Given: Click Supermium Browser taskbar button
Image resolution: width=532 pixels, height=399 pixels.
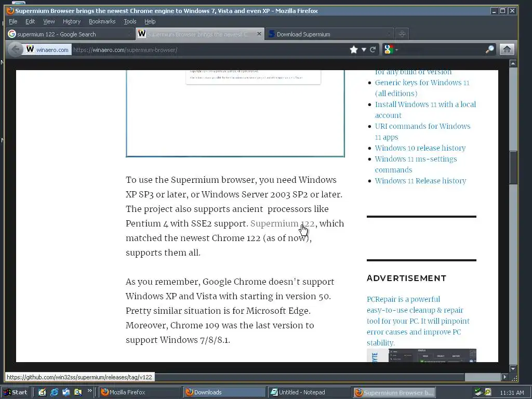Looking at the screenshot, I should tap(394, 392).
